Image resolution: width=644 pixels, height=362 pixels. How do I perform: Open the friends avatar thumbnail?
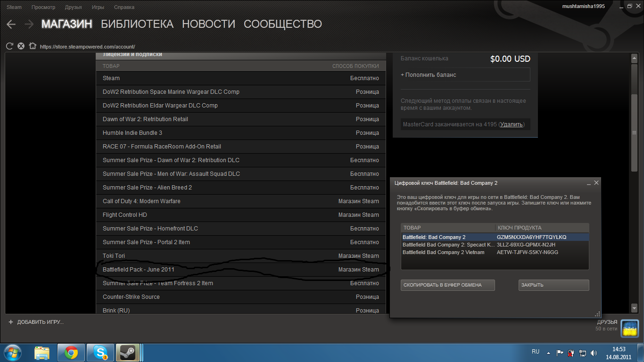630,328
